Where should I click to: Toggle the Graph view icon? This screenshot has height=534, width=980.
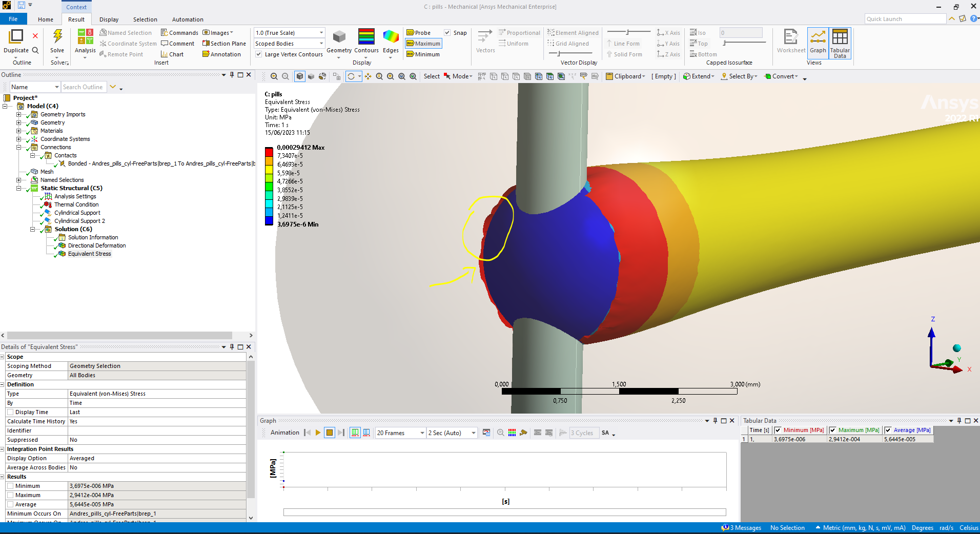818,37
